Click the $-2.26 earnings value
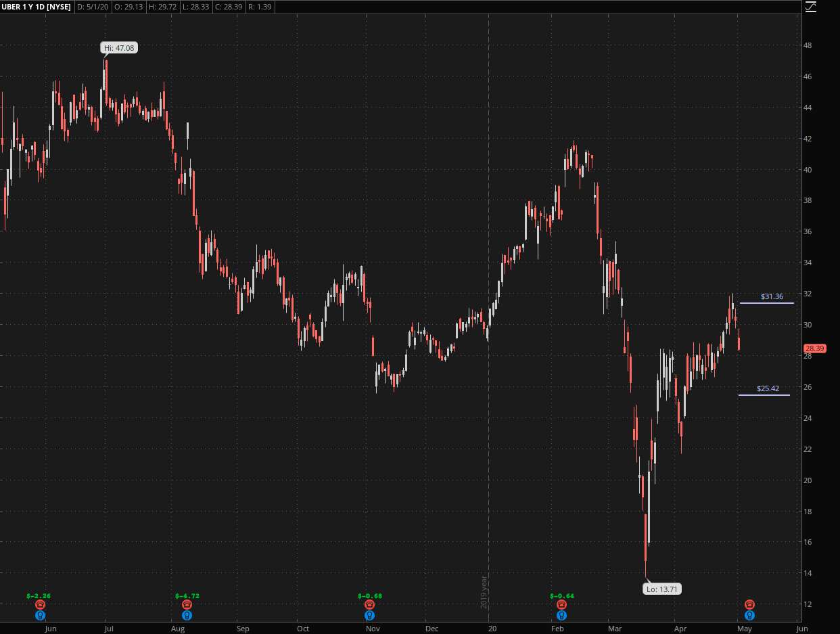The width and height of the screenshot is (840, 634). (39, 596)
